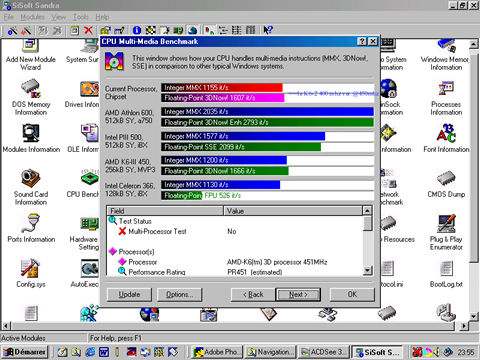This screenshot has width=480, height=360.
Task: Open Hardware Settings module icon
Action: [x=85, y=233]
